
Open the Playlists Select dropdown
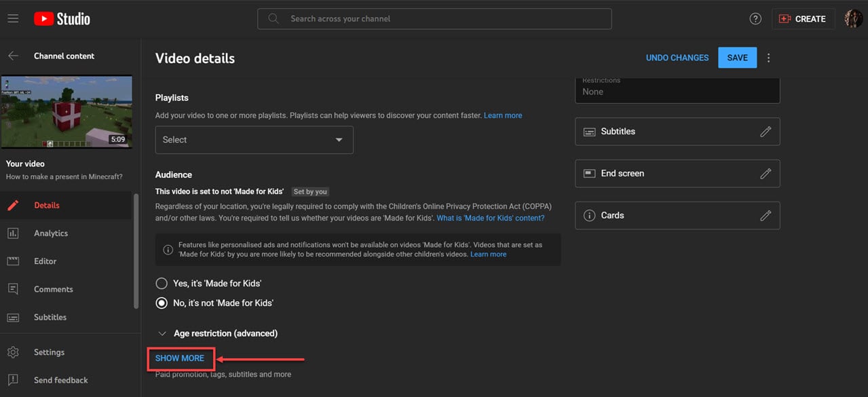tap(254, 139)
